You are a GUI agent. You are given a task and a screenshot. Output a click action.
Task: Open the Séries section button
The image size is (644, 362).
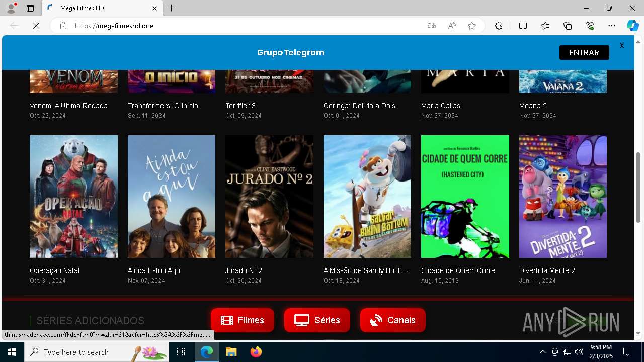click(x=317, y=320)
